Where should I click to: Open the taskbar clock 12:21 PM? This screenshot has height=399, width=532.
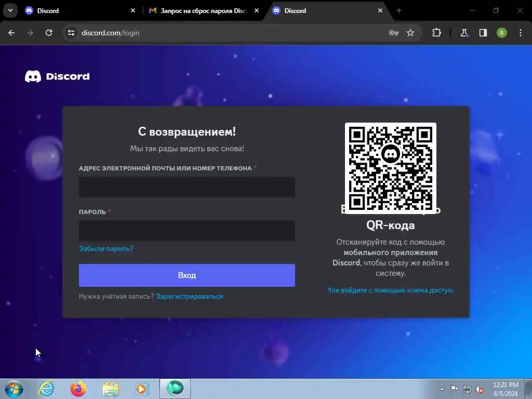(x=506, y=389)
